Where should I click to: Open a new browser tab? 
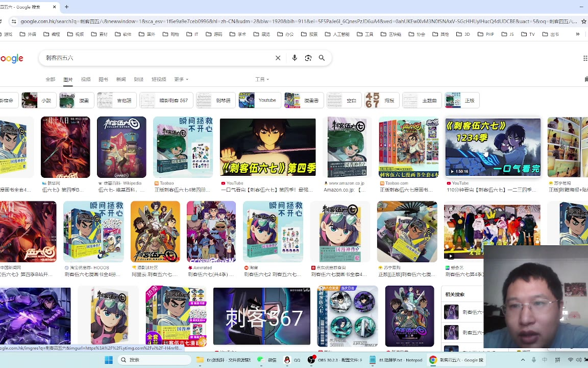pos(67,7)
